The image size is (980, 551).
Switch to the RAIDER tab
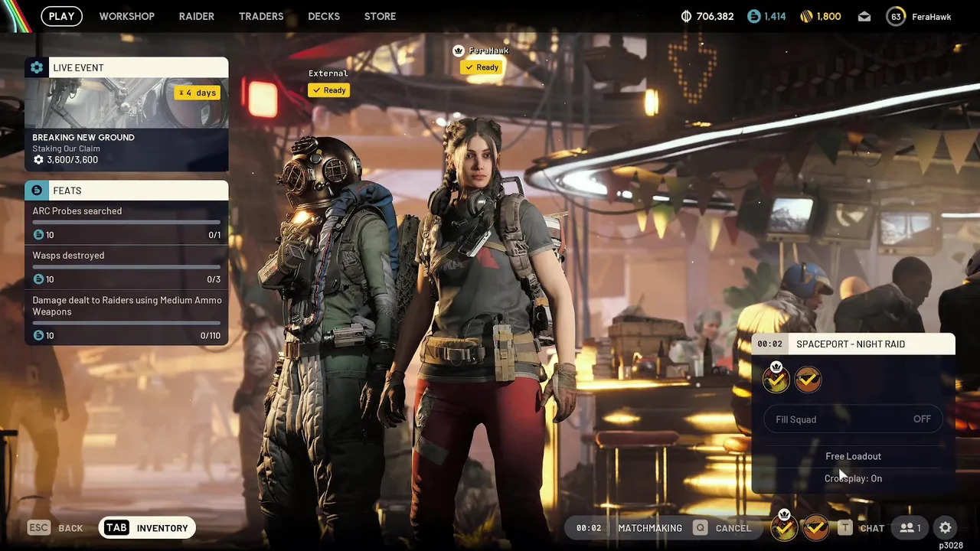pos(197,16)
